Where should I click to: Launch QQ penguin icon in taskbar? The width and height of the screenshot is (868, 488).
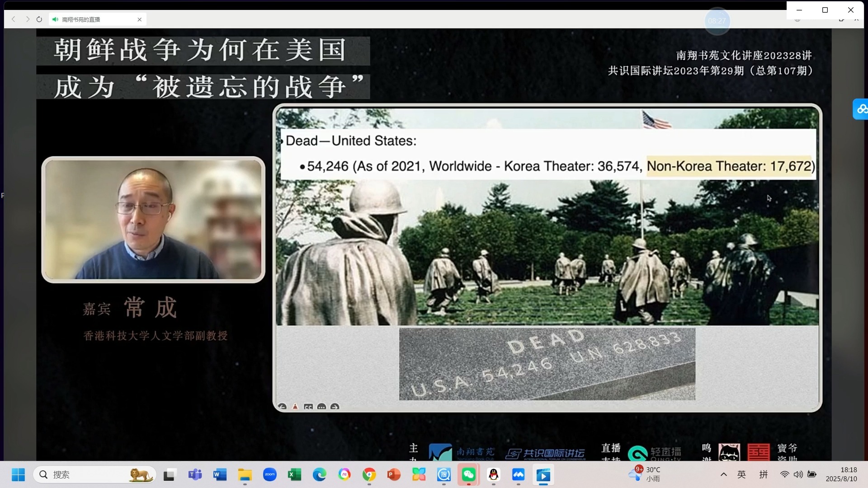[x=494, y=474]
